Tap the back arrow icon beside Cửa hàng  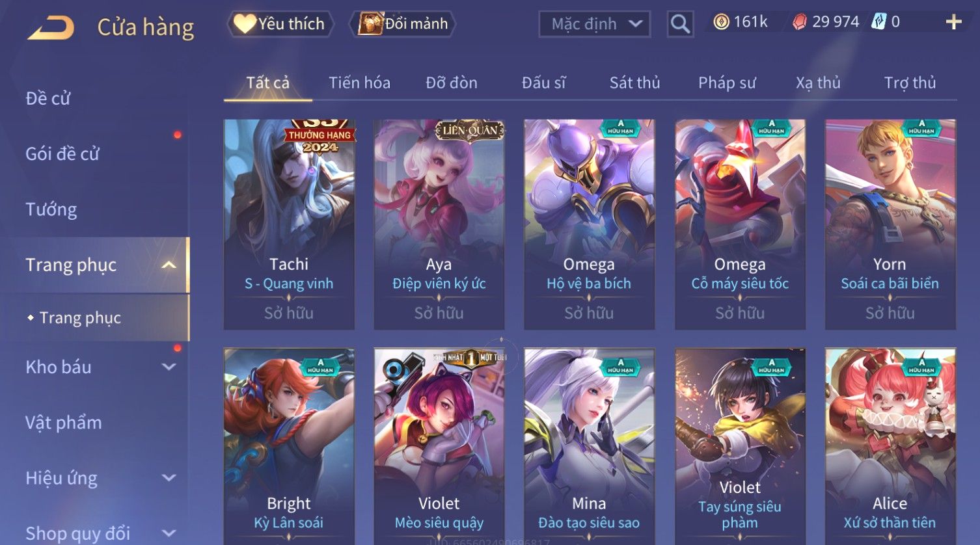pos(51,27)
